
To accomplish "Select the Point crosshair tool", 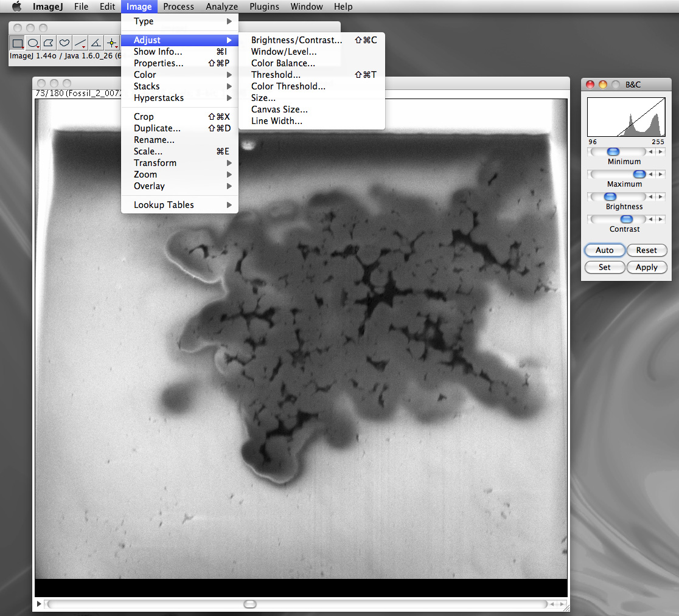I will click(x=112, y=43).
